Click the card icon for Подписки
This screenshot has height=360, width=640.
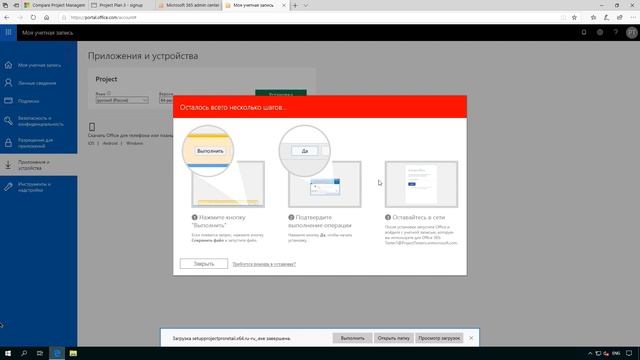[x=8, y=101]
